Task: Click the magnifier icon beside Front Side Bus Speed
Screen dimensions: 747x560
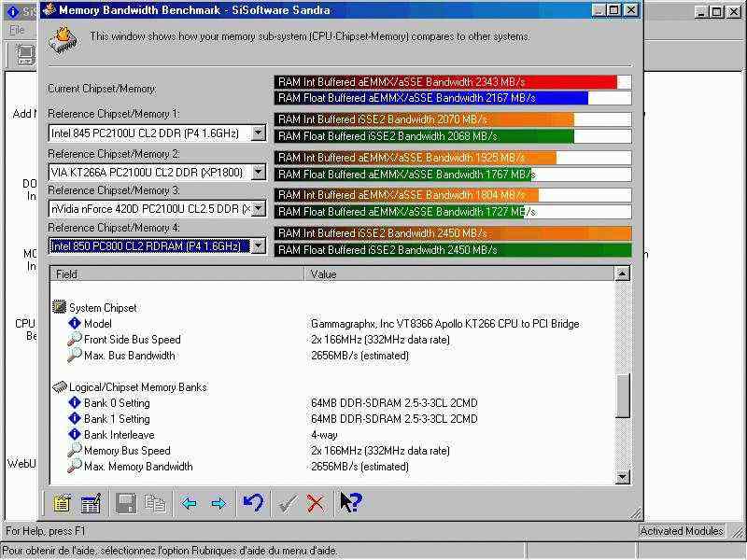Action: [x=75, y=339]
